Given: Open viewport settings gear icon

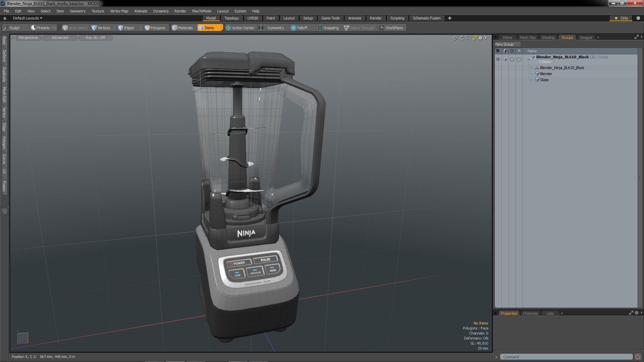Looking at the screenshot, I should [x=480, y=38].
